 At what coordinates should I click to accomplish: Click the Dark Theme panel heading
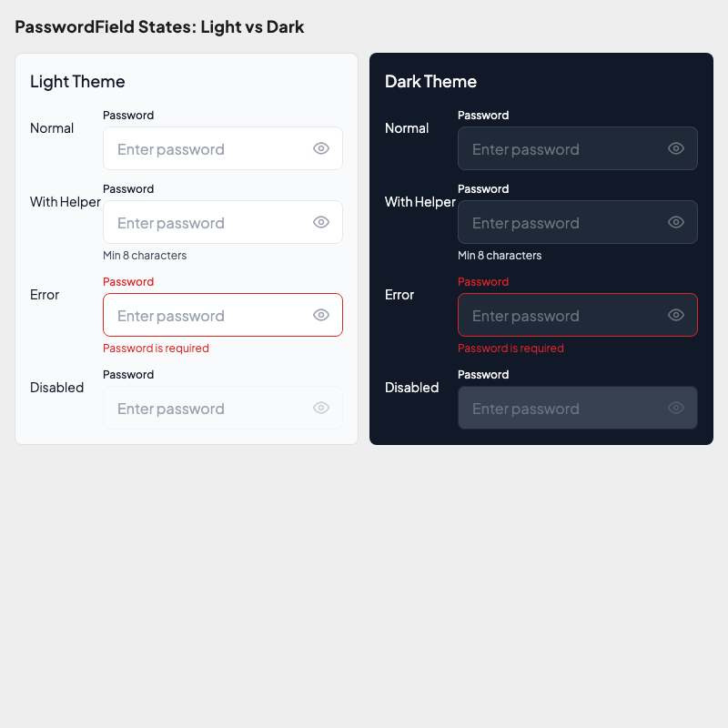pos(430,82)
